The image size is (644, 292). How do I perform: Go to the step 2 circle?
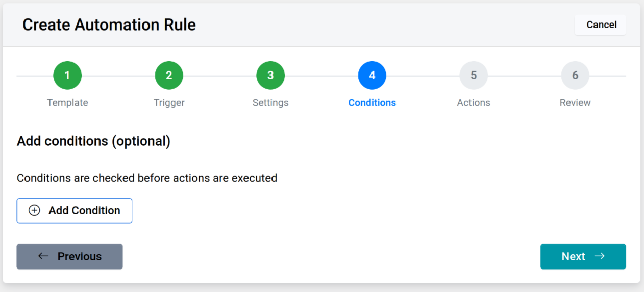click(169, 76)
